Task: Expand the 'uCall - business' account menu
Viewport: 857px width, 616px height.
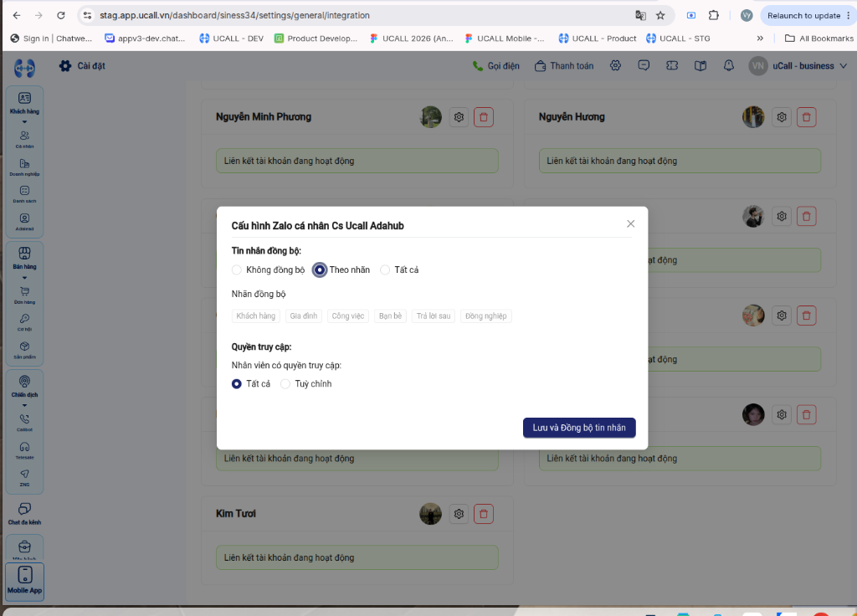Action: pyautogui.click(x=798, y=66)
